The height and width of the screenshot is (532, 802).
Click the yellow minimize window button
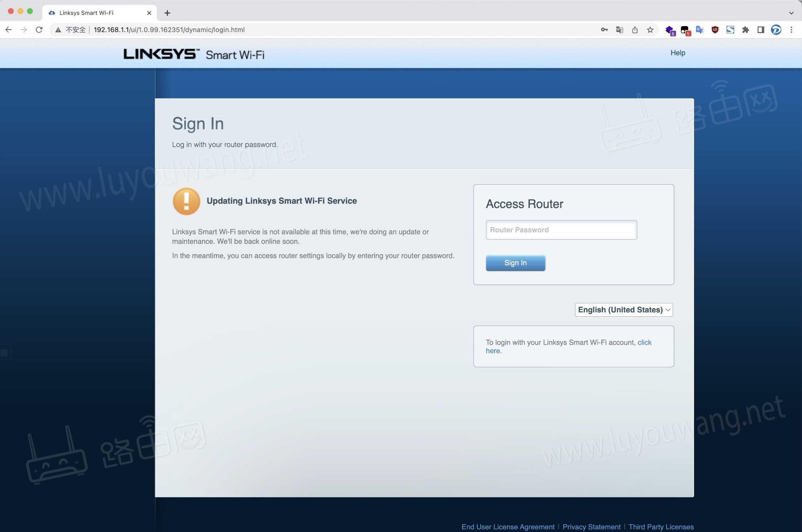20,11
